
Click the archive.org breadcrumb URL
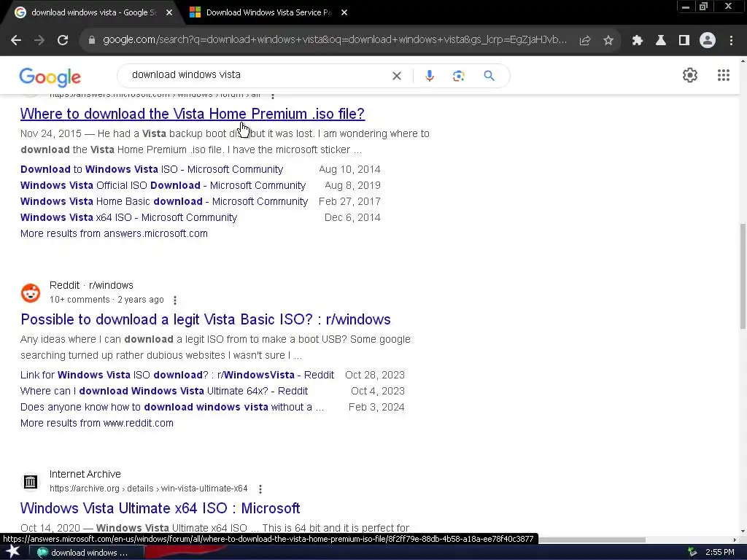[x=149, y=489]
